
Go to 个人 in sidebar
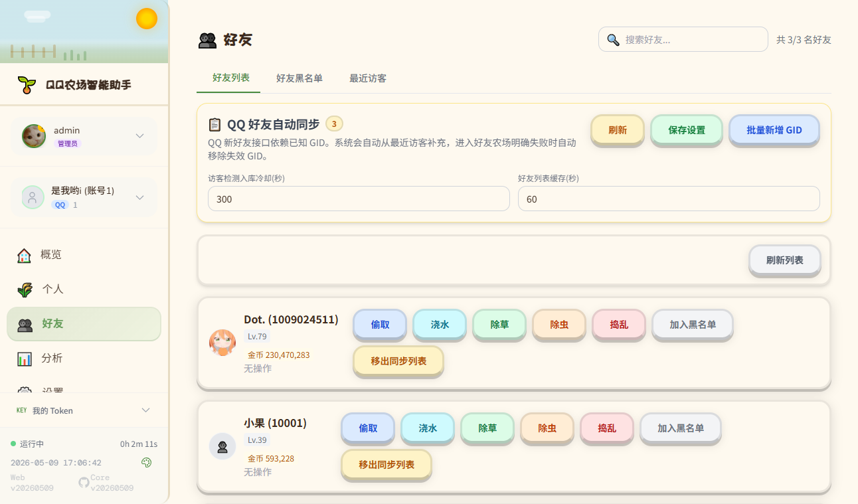[x=84, y=290]
